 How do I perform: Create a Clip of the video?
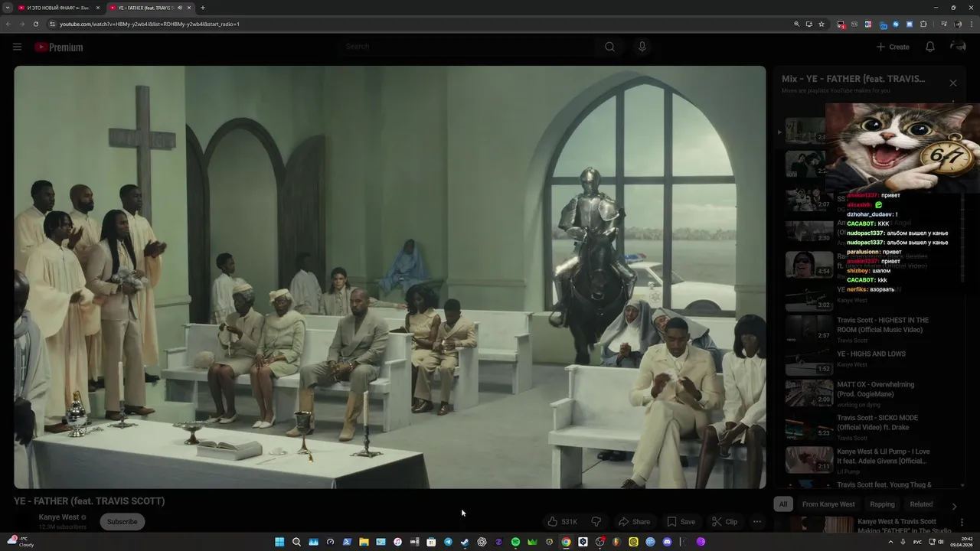(724, 522)
